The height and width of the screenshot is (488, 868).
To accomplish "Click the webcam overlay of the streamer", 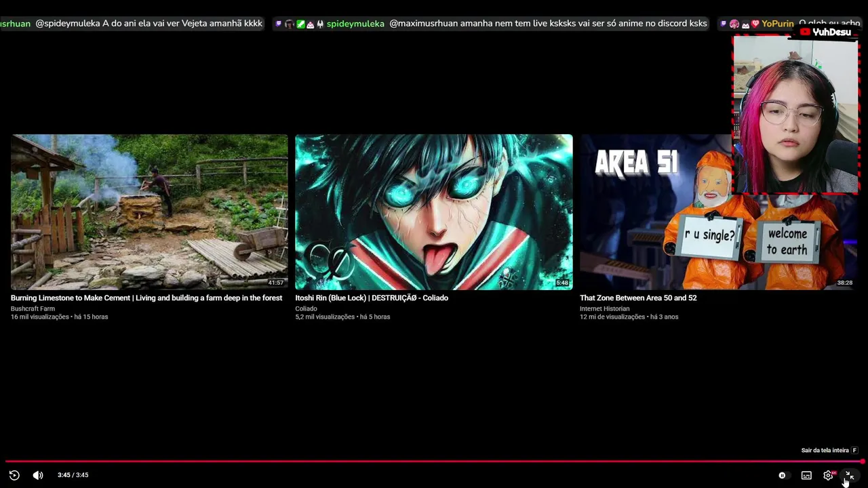I will coord(795,115).
